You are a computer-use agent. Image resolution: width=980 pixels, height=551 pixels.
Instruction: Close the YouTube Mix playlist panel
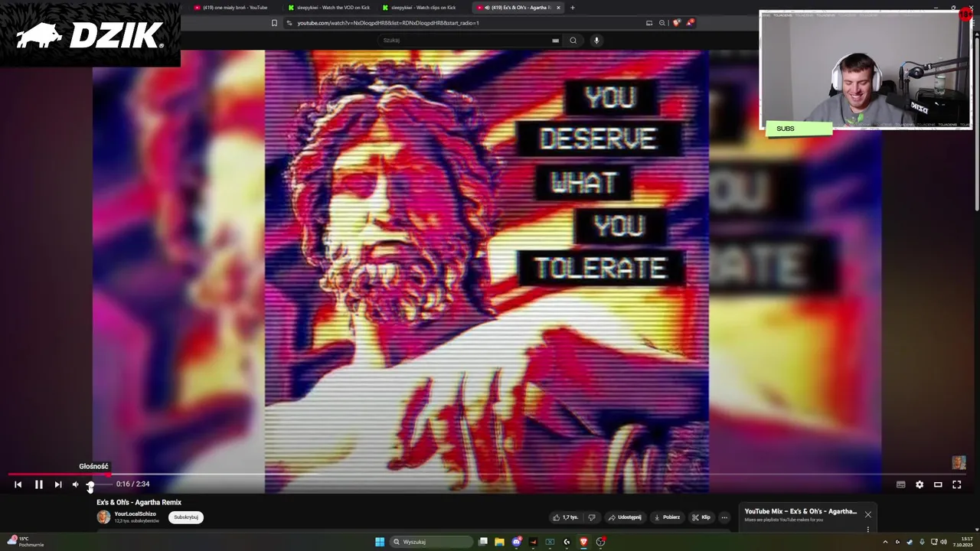pos(867,514)
